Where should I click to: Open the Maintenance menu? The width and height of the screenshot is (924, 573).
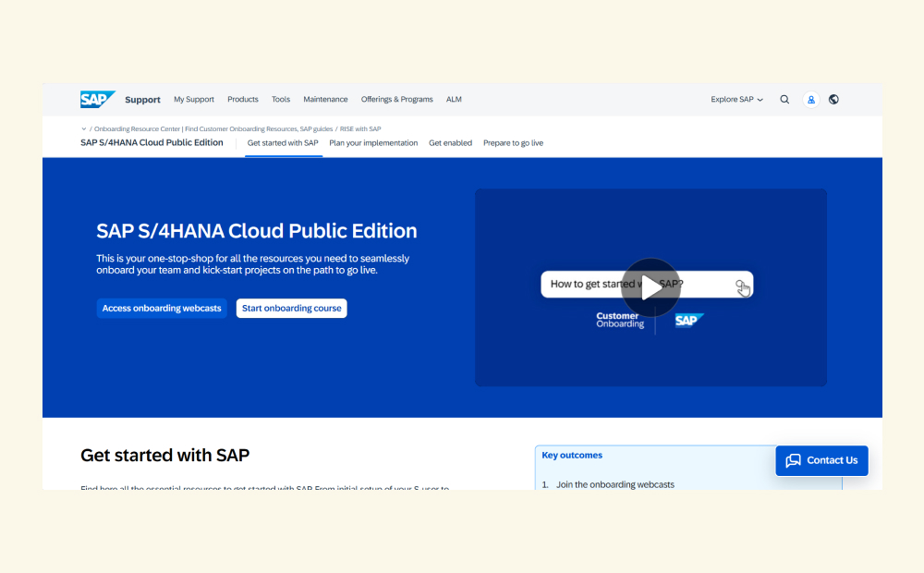[x=325, y=99]
